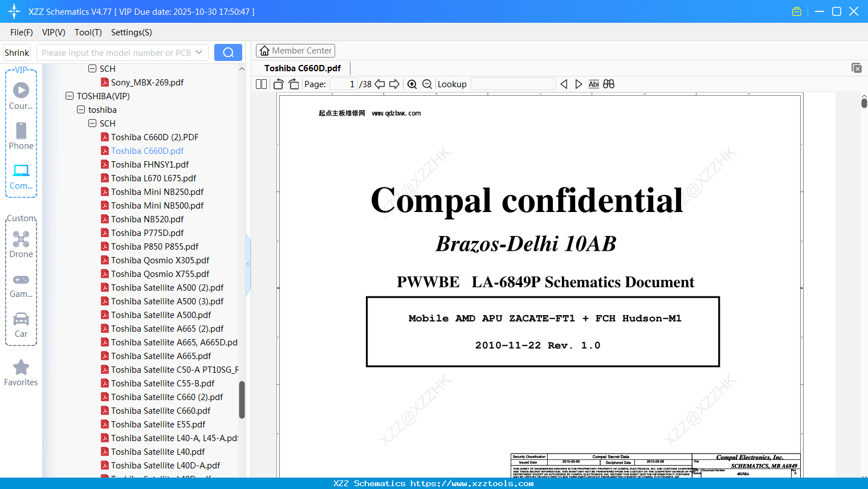The image size is (868, 489).
Task: Click the yellow VIP store icon in title bar
Action: [797, 11]
